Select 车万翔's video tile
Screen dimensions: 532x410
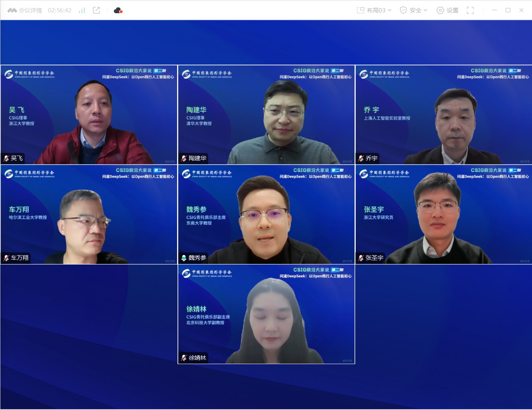89,214
